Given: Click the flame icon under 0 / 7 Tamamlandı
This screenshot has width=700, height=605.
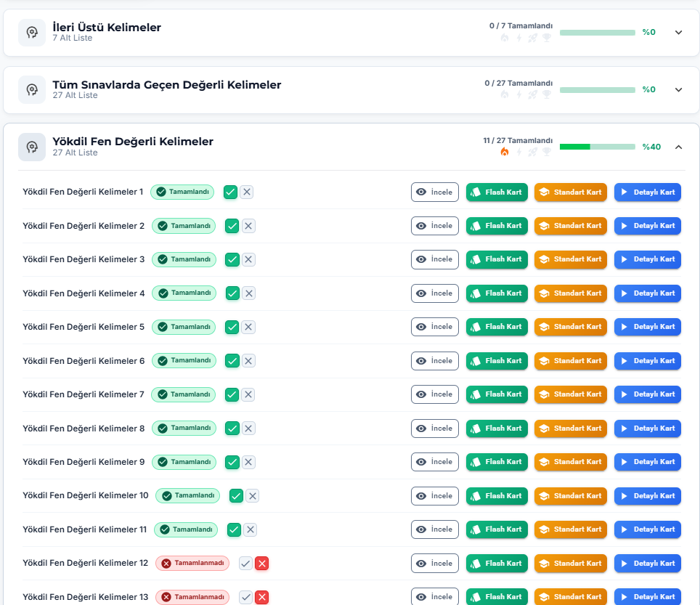Looking at the screenshot, I should point(505,38).
